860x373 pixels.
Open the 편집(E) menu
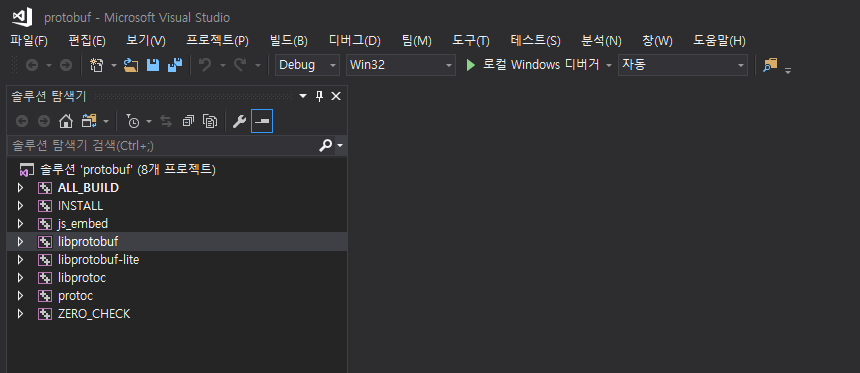(87, 41)
